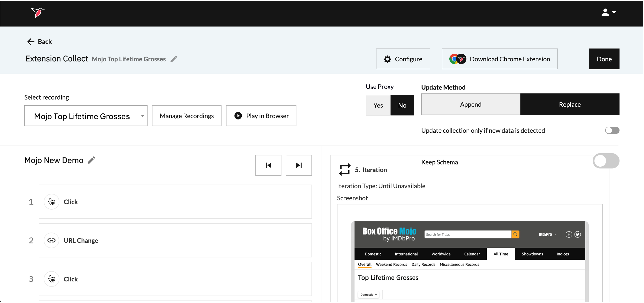This screenshot has height=303, width=644.
Task: Edit Mojo New Demo recording name pencil
Action: (x=91, y=160)
